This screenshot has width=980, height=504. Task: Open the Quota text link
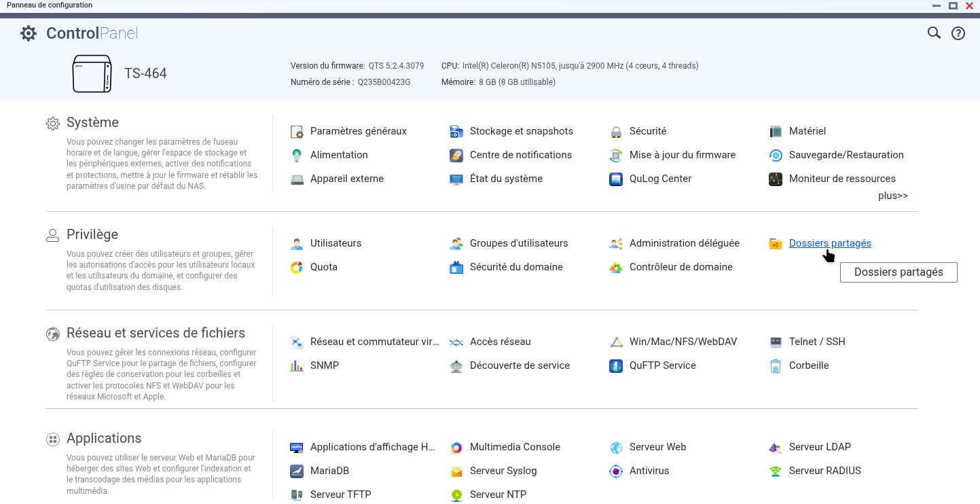[x=324, y=267]
